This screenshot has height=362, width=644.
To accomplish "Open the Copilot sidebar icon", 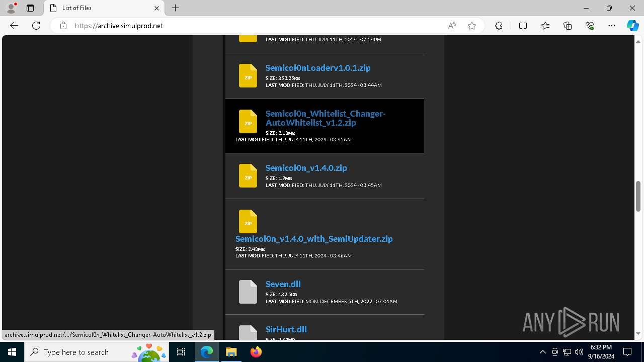I will point(632,26).
